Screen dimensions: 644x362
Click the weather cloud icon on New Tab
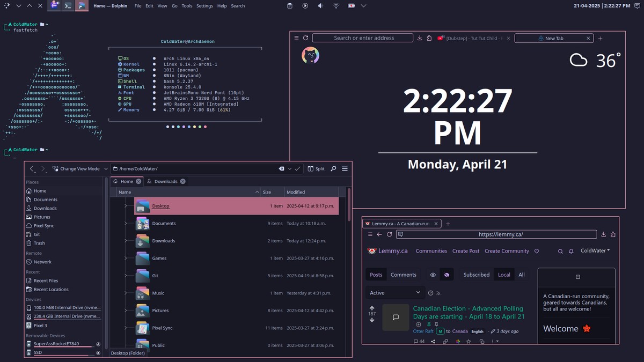click(x=579, y=60)
